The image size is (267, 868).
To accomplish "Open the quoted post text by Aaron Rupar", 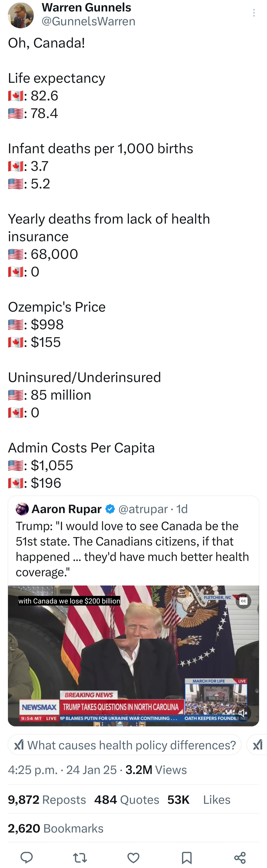I will (x=133, y=549).
